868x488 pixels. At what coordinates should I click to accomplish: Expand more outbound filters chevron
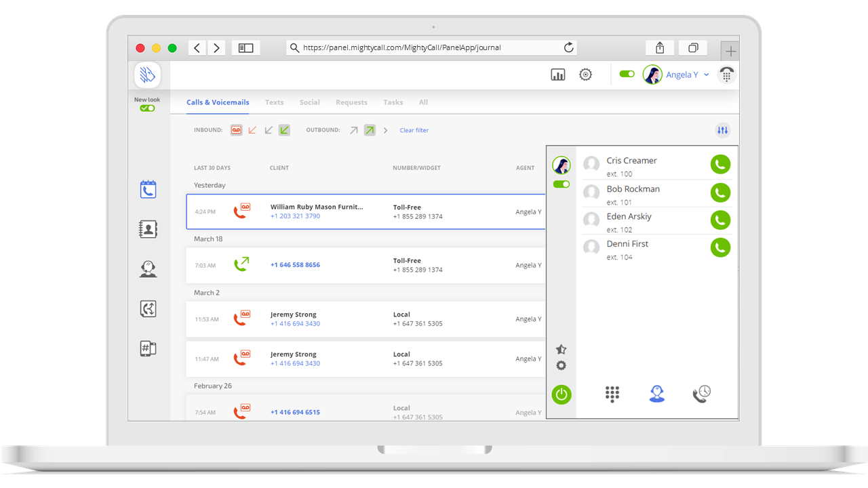click(385, 130)
